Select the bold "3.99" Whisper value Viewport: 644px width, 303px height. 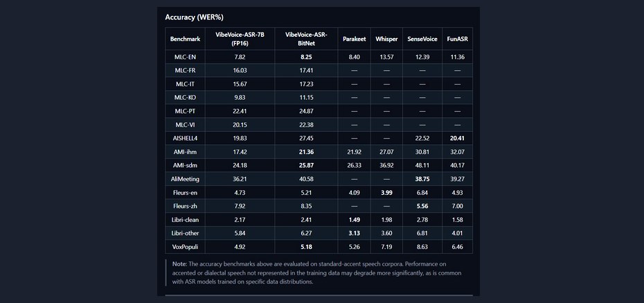(386, 192)
